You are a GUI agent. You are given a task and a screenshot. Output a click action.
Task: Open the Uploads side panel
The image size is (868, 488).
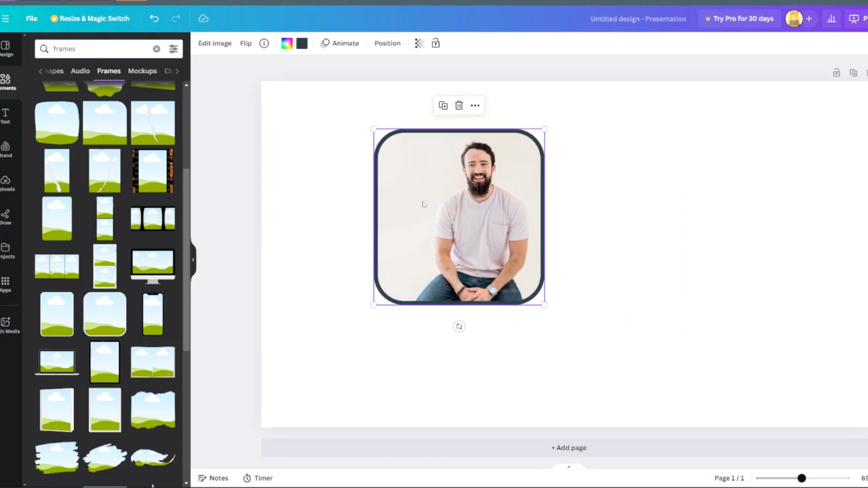coord(5,184)
